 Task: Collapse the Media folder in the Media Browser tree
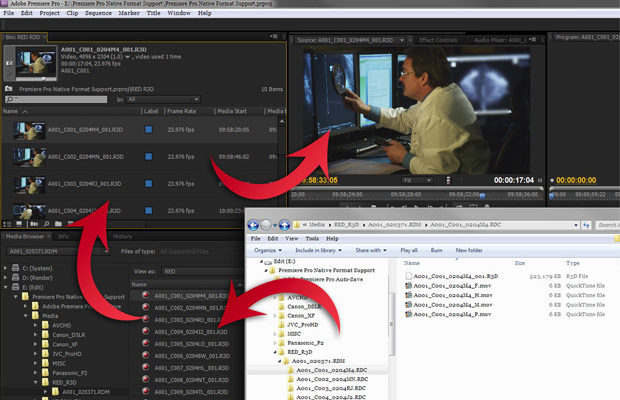pos(25,315)
